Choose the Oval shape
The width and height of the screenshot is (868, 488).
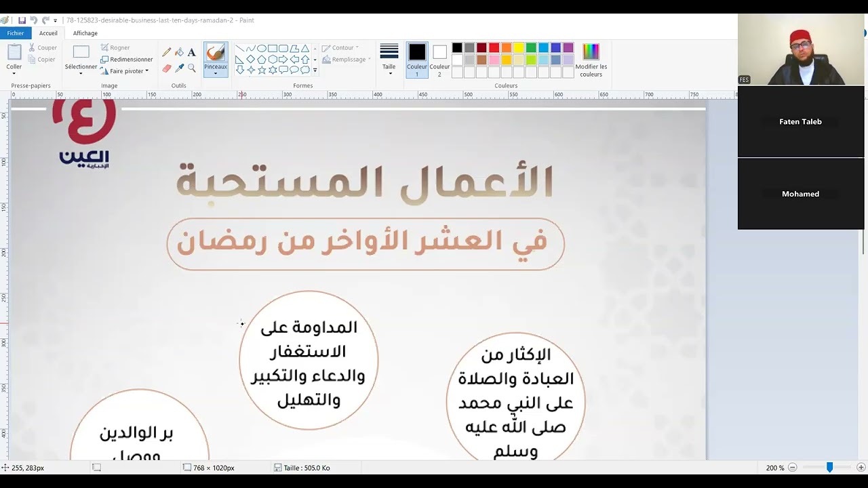tap(261, 49)
